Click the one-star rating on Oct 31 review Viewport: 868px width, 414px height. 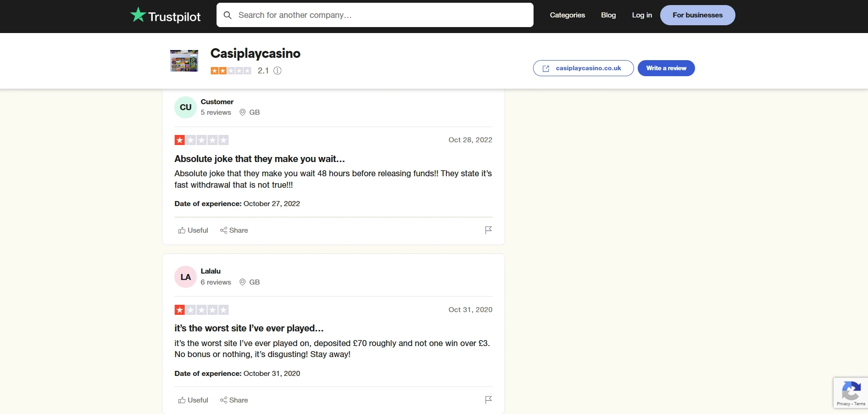pos(201,310)
